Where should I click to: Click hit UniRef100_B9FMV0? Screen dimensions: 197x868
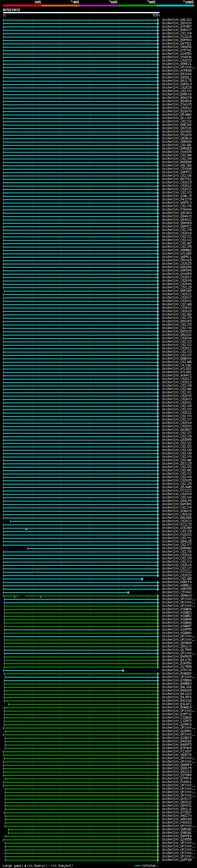[x=176, y=40]
